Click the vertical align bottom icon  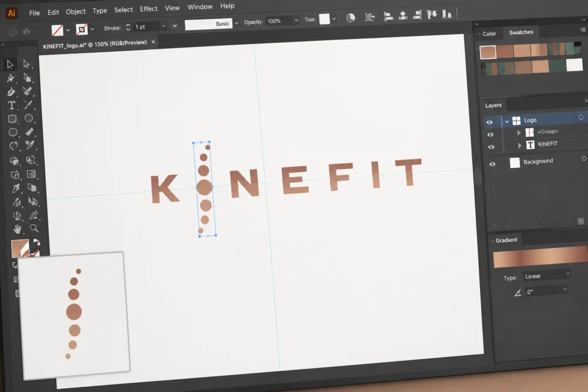[x=447, y=14]
